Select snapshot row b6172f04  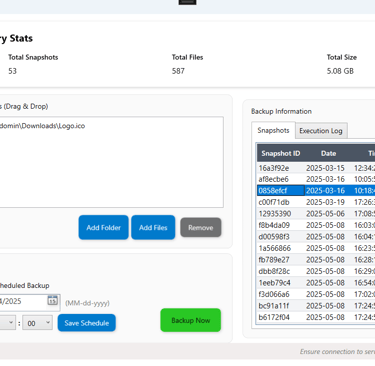(316, 317)
